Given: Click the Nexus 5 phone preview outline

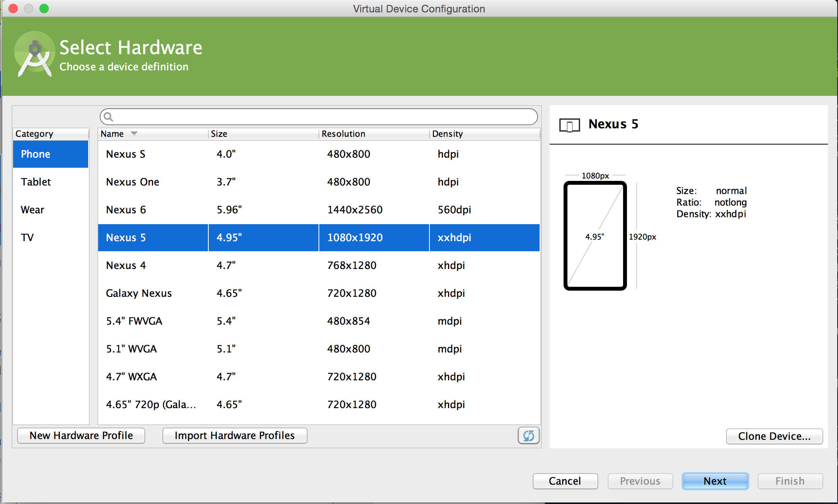Looking at the screenshot, I should coord(595,236).
